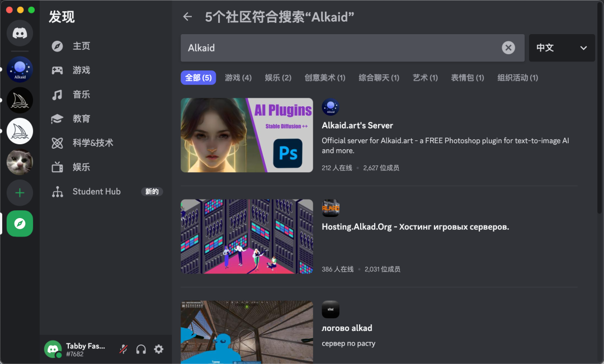Screen dimensions: 604x364
Task: Open the cat avatar server
Action: 20,162
